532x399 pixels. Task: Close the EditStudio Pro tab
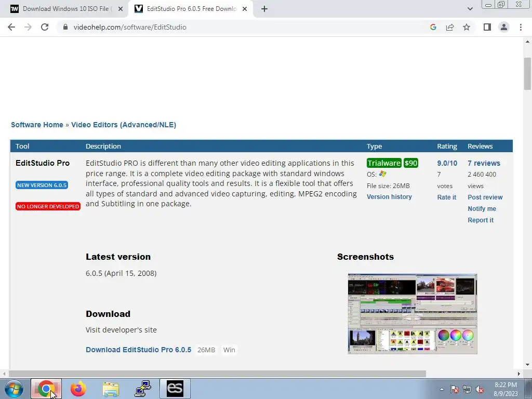pos(245,9)
